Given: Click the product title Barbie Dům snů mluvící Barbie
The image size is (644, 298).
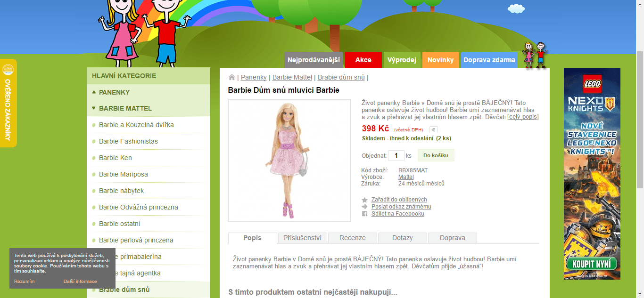Looking at the screenshot, I should click(284, 90).
